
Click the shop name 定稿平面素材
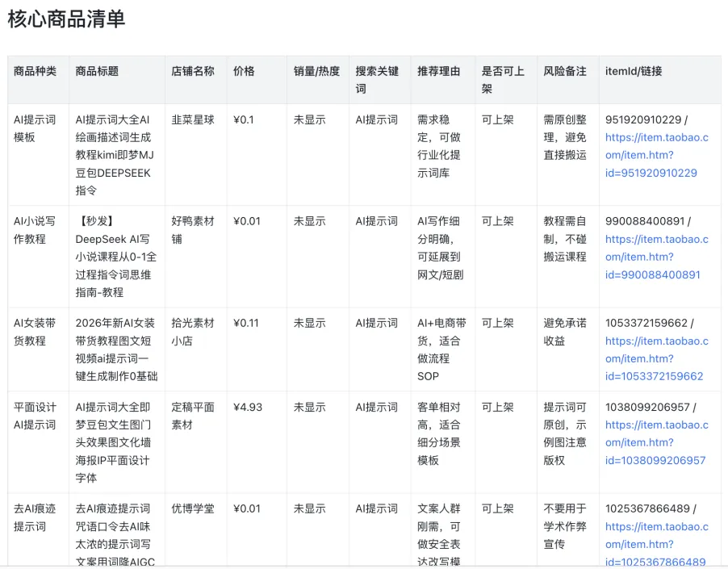(193, 416)
